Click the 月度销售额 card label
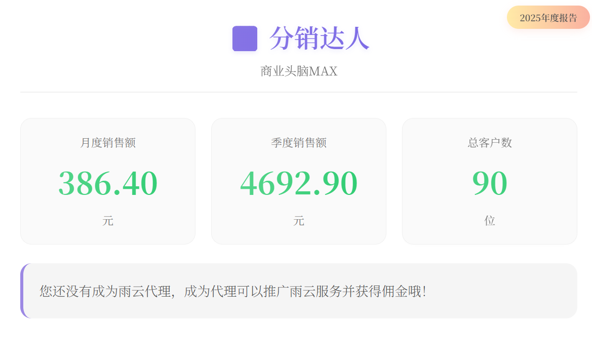 coord(108,143)
